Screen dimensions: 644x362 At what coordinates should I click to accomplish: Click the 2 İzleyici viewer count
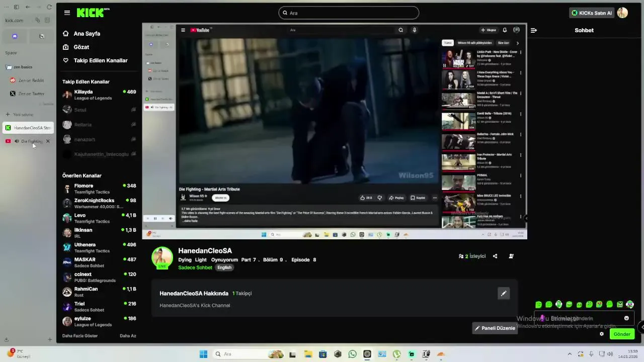[472, 256]
